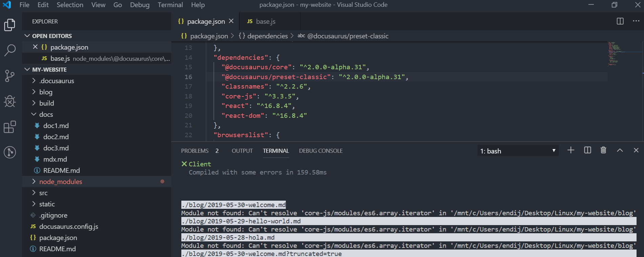The height and width of the screenshot is (257, 644).
Task: Click the "react-dom" dependency line
Action: pyautogui.click(x=264, y=116)
